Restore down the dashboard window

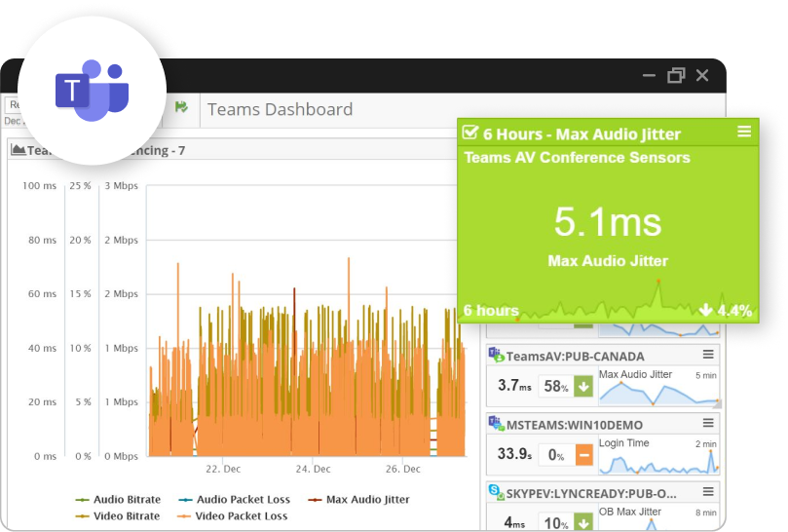(676, 75)
